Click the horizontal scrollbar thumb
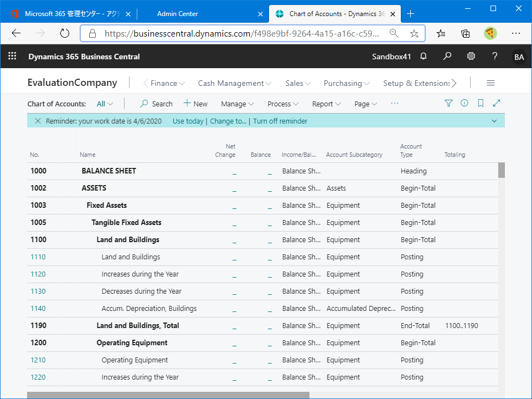This screenshot has width=532, height=399. [168, 395]
